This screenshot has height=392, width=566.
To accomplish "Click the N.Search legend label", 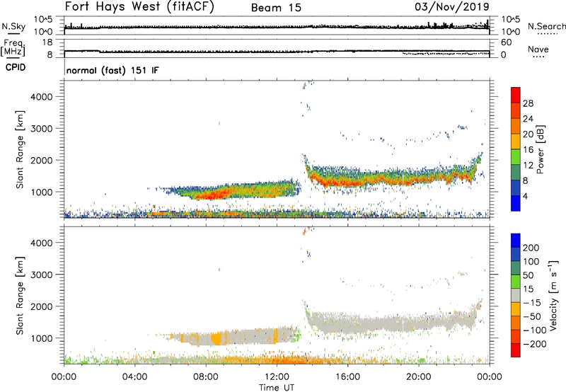I will click(546, 26).
